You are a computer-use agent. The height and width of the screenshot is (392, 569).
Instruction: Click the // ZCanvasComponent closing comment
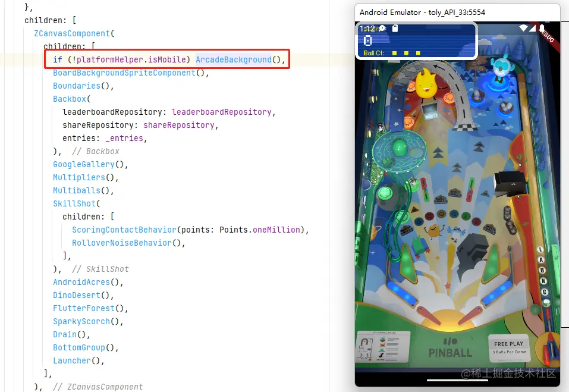coord(98,387)
